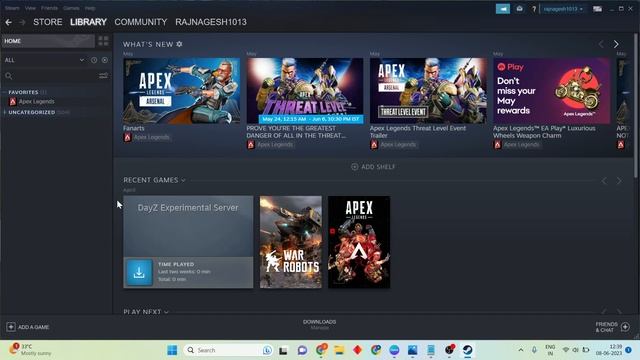
Task: Open Threat Level Event Trailer thumbnail
Action: [428, 91]
